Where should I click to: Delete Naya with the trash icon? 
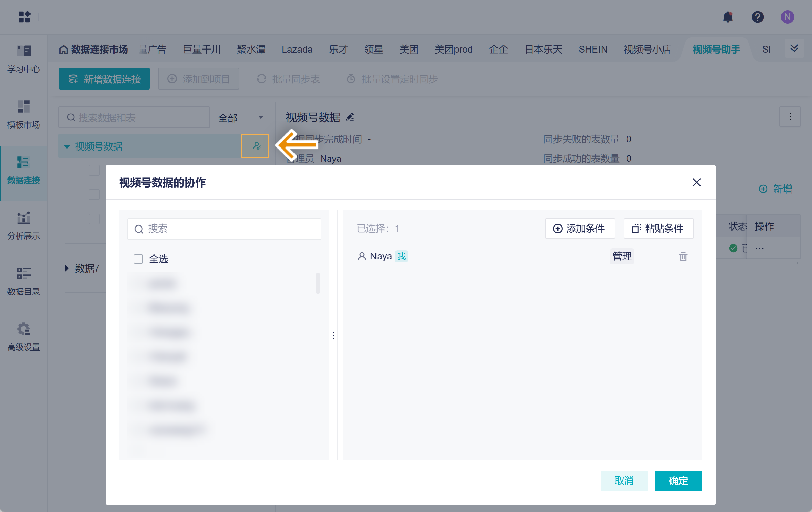click(683, 256)
